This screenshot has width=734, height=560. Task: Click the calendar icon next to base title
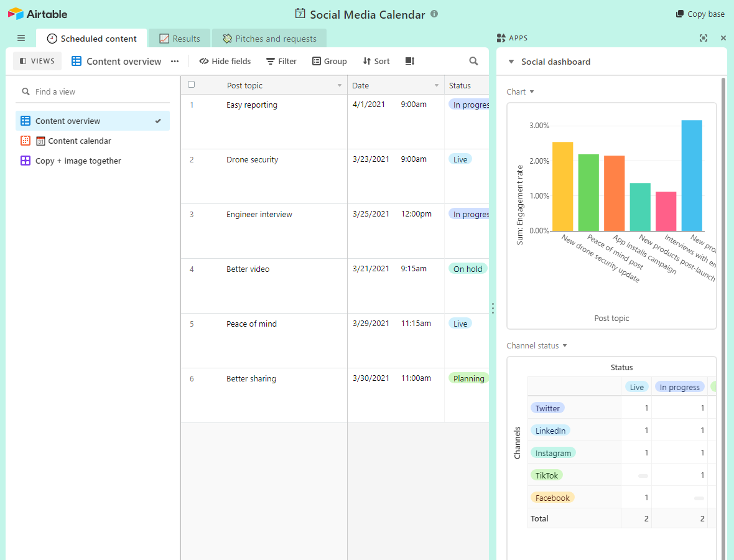(300, 14)
